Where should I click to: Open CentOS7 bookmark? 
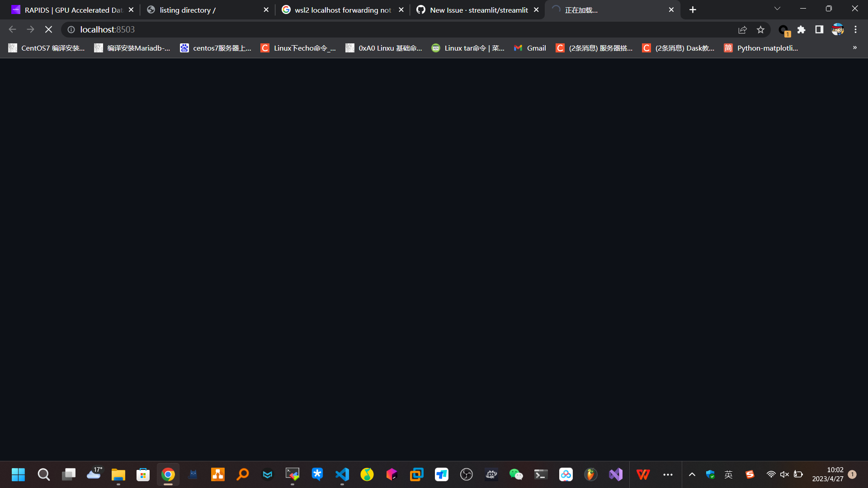coord(47,48)
